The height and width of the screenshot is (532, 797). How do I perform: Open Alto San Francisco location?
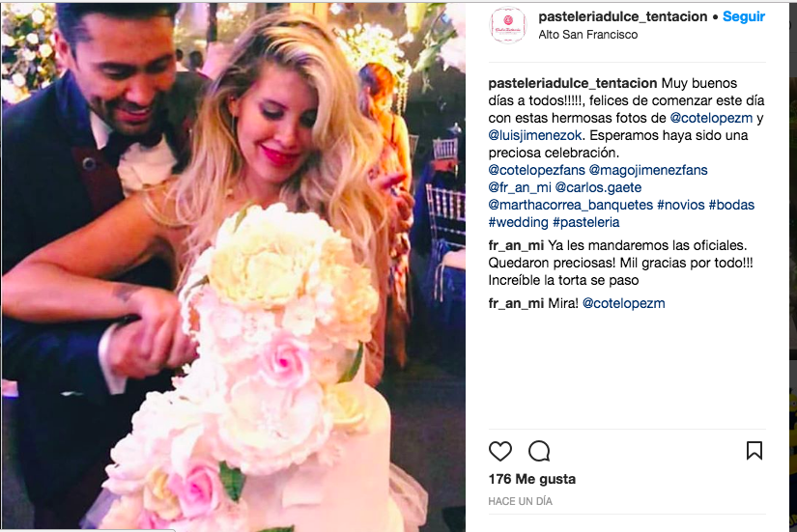(x=588, y=35)
